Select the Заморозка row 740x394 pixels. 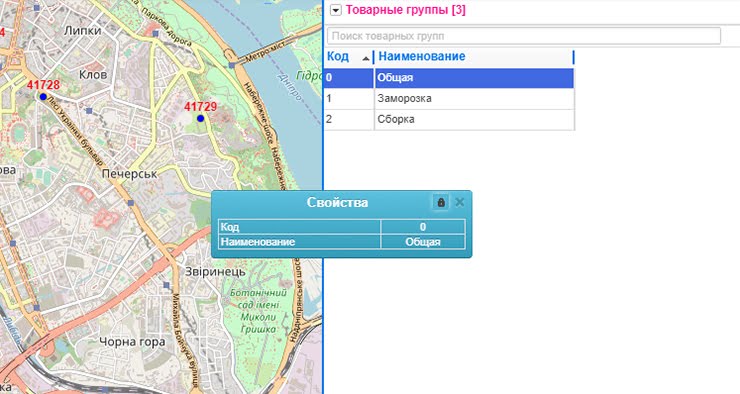[449, 99]
